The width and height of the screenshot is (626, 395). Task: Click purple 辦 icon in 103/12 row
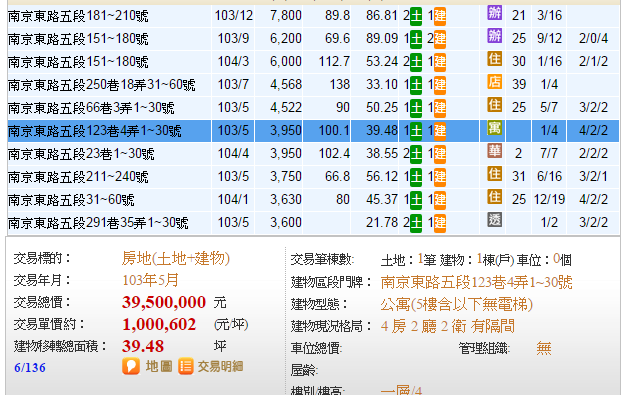tap(494, 13)
